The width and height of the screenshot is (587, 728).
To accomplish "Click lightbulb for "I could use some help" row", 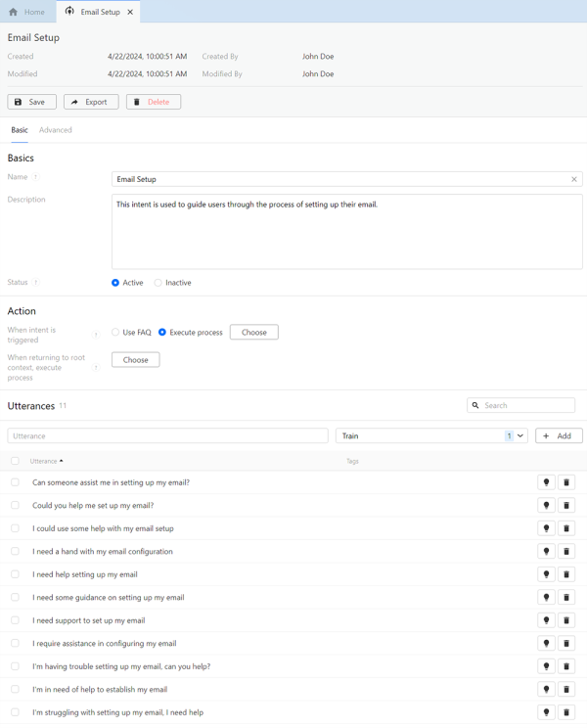I will 546,528.
